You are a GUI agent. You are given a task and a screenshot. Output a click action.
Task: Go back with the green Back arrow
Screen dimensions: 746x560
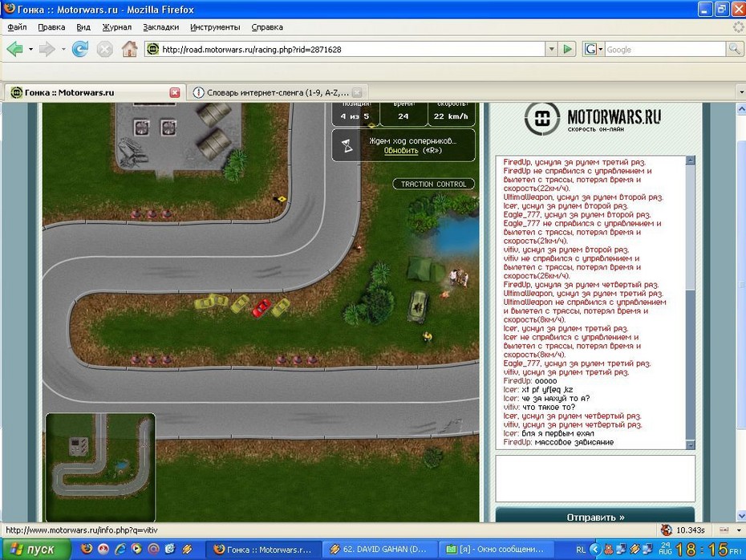(14, 49)
